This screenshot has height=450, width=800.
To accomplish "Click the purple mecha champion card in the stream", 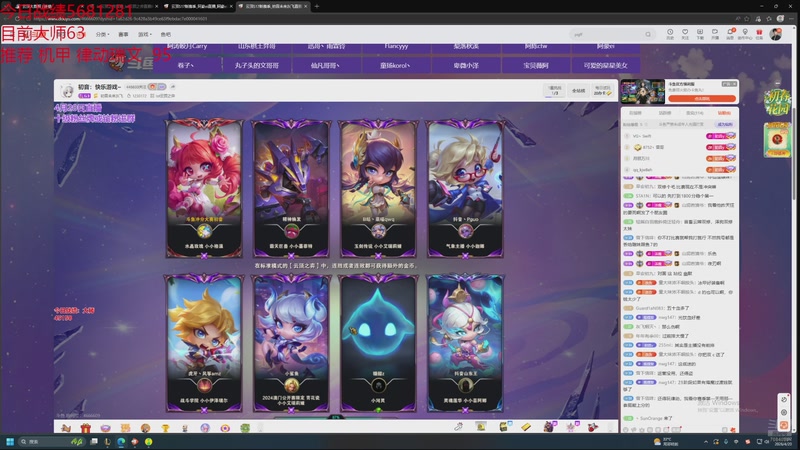I will point(291,188).
